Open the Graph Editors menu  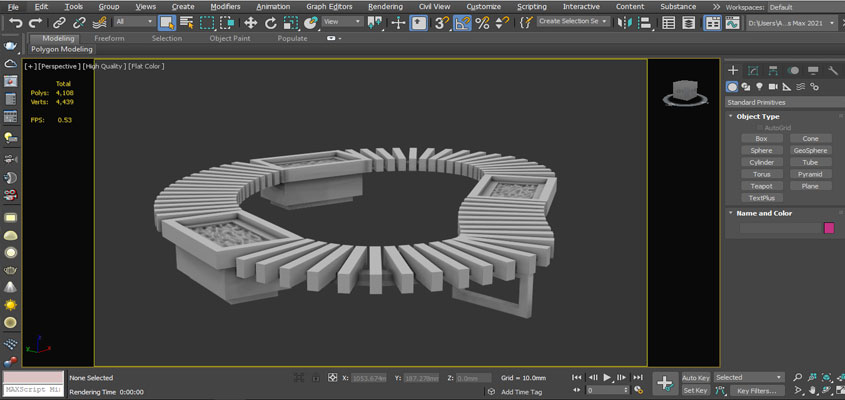pos(329,7)
